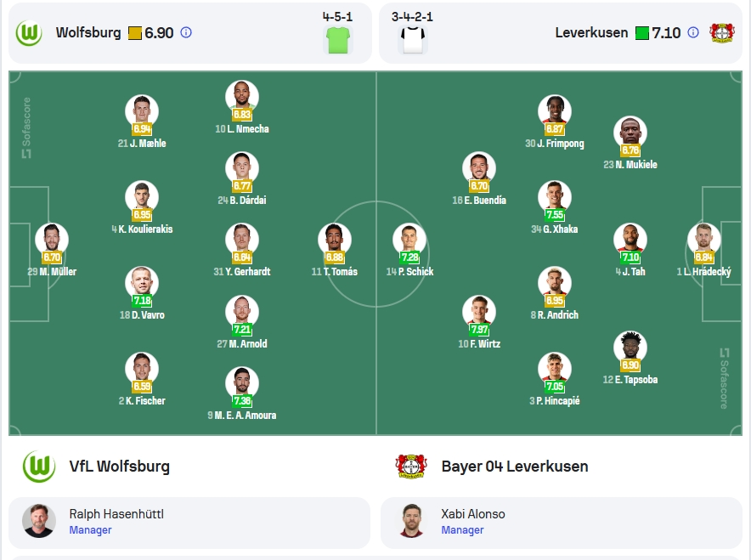This screenshot has height=560, width=751.
Task: Click the VfL Wolfsburg team heading
Action: [x=119, y=467]
